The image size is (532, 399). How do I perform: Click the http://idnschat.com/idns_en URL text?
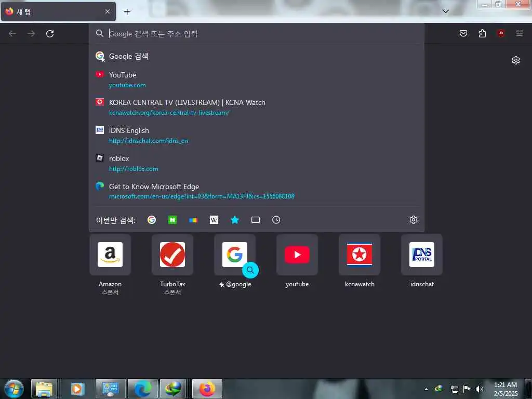tap(148, 141)
